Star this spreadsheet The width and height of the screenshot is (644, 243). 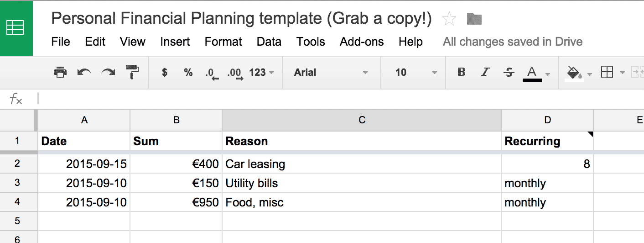[x=449, y=19]
